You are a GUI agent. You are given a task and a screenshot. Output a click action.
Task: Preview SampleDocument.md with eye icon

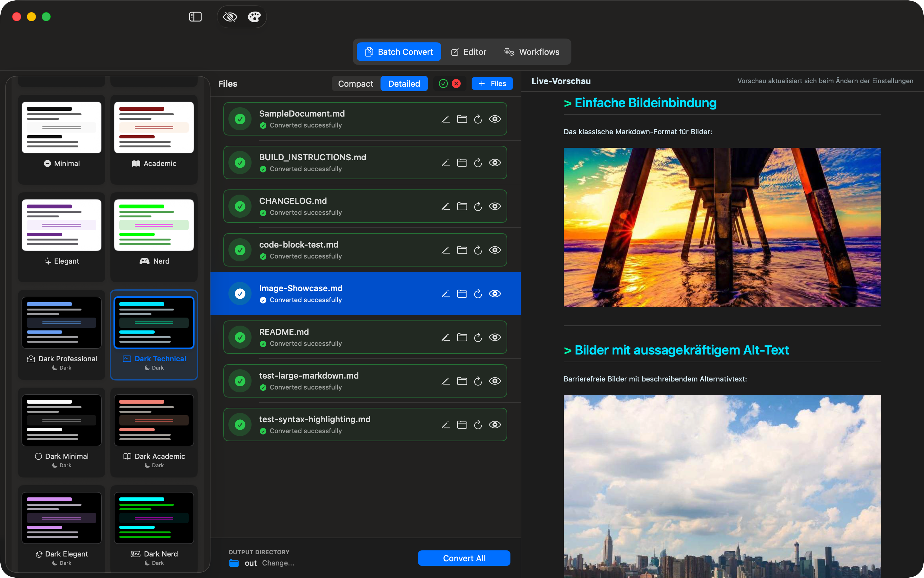495,119
